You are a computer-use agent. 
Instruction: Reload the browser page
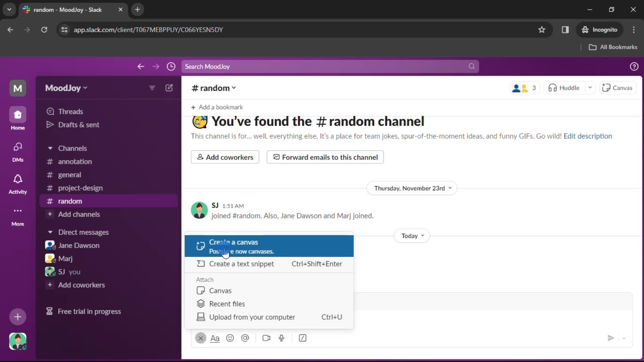tap(44, 29)
